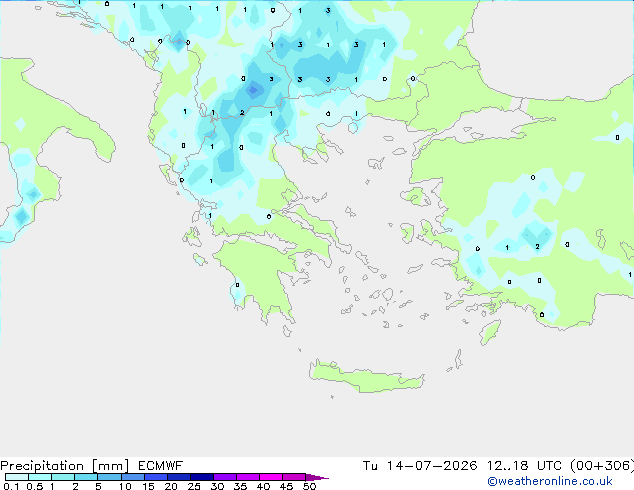Viewport: 634px width, 490px height.
Task: Click the '0.1' legend scale value
Action: [x=11, y=486]
